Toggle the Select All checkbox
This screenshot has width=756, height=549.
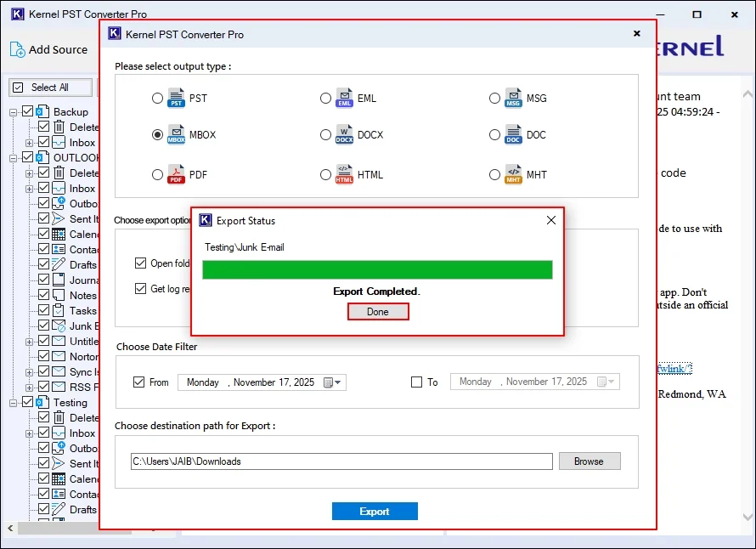pos(19,88)
